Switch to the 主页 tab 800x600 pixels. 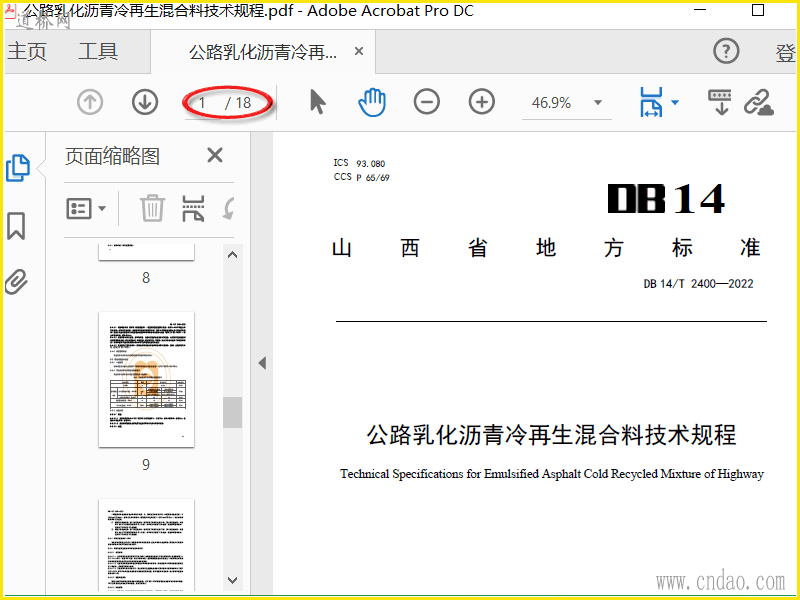tap(27, 52)
